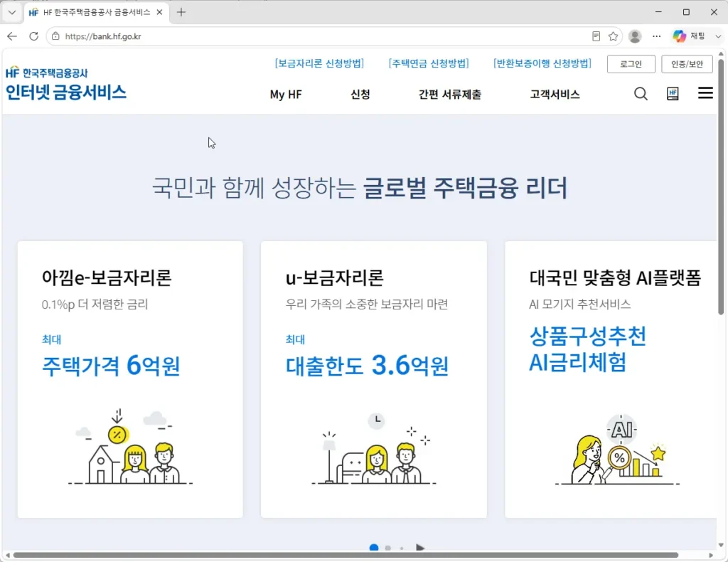728x562 pixels.
Task: Open the My HF menu
Action: click(286, 95)
